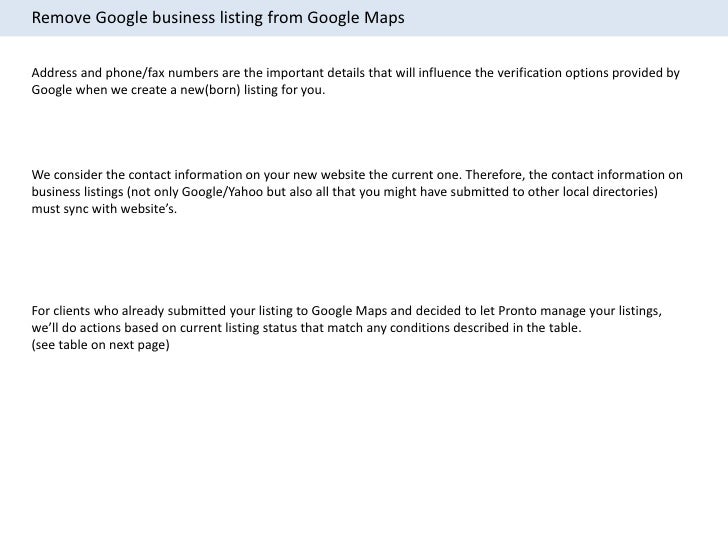Viewport: 728px width, 546px height.
Task: Click the light blue title header bar
Action: pyautogui.click(x=364, y=18)
